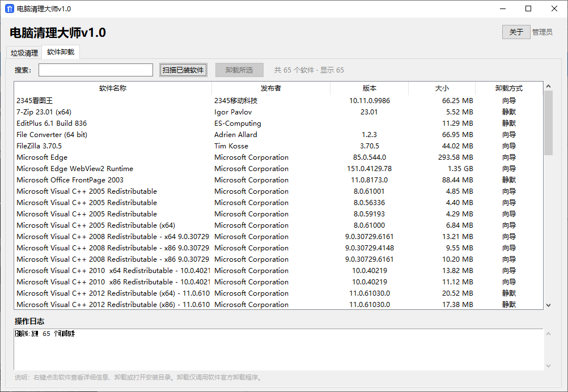
Task: Click the software list scrollbar thumb
Action: (548, 123)
